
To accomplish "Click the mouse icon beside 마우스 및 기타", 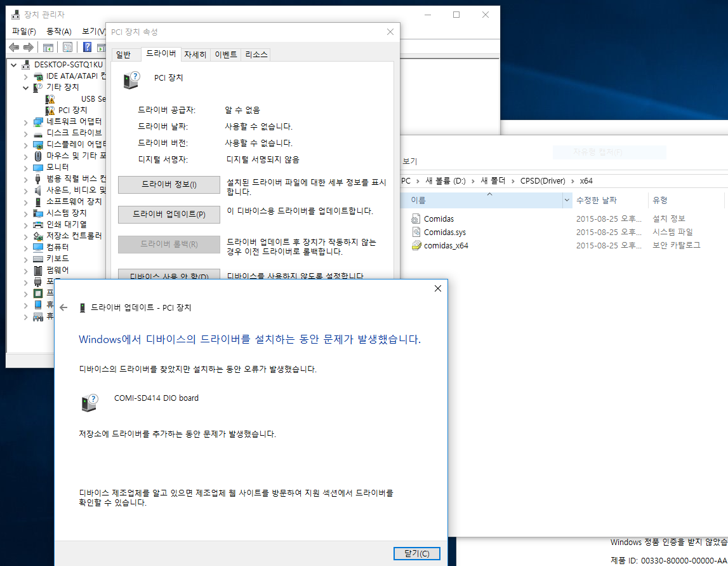I will (x=38, y=156).
